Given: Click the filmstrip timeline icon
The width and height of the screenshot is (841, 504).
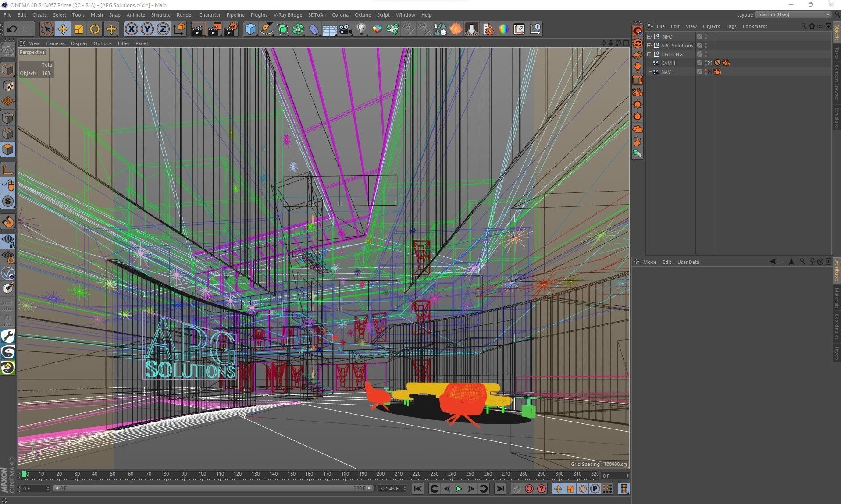Looking at the screenshot, I should (624, 489).
